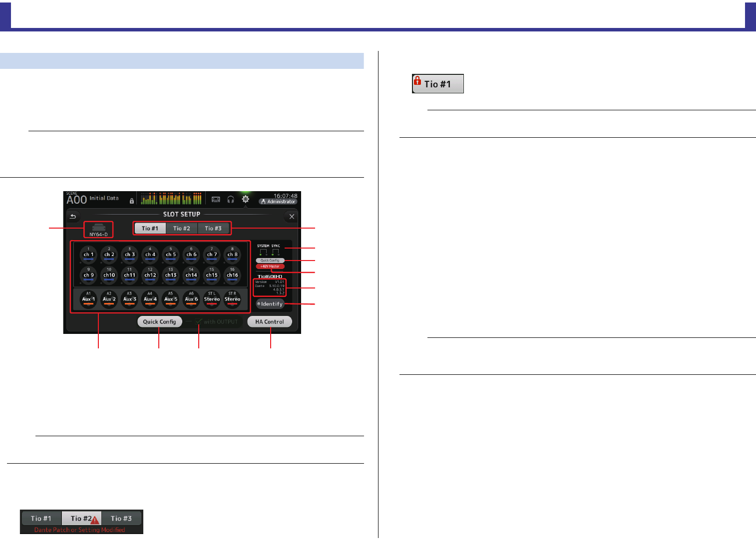Viewport: 756px width, 559px height.
Task: Select output connector A2 Aux 2
Action: (109, 299)
